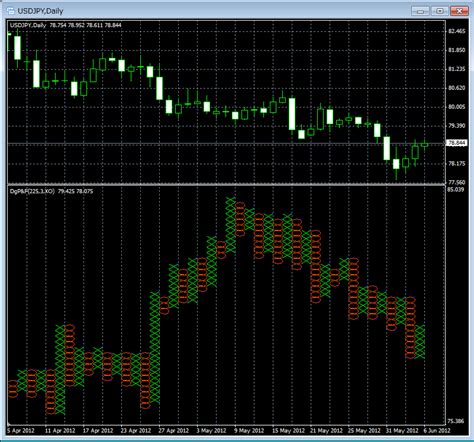Click the 15 May 2012 date label
The image size is (474, 442).
coord(288,431)
